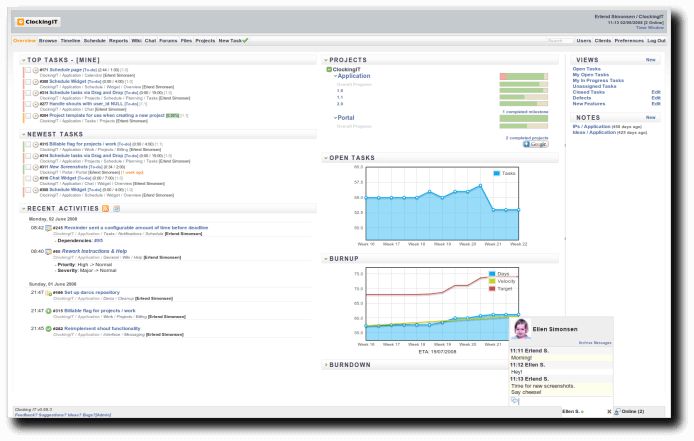Image resolution: width=694 pixels, height=441 pixels.
Task: Click green check icon beside Reimplement shout functionality
Action: click(48, 329)
